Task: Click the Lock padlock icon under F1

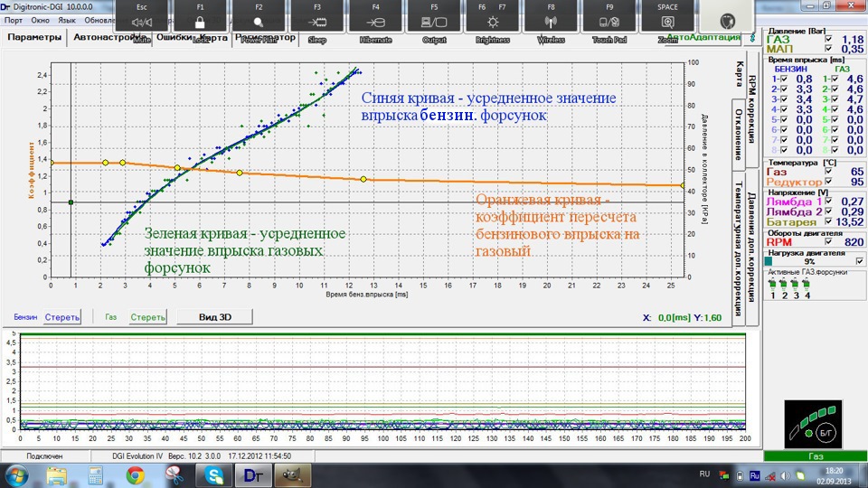Action: 200,22
